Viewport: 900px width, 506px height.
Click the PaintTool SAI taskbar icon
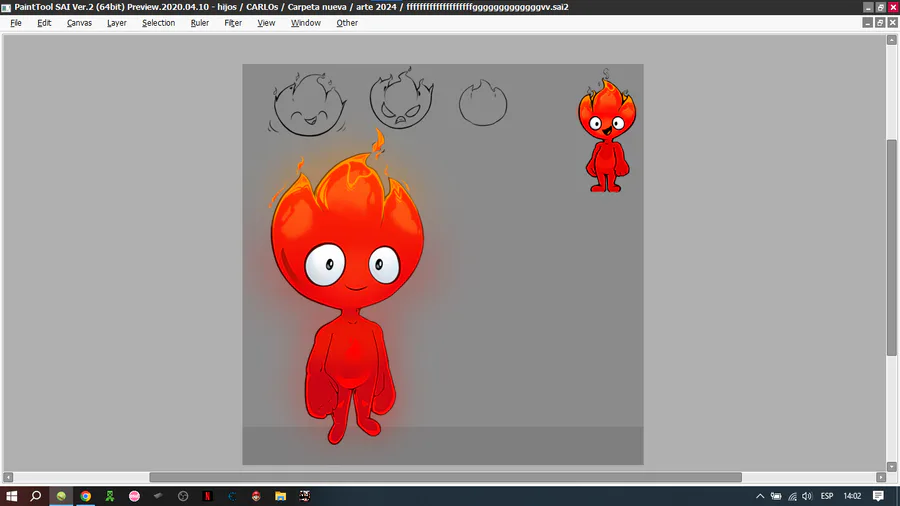click(61, 496)
